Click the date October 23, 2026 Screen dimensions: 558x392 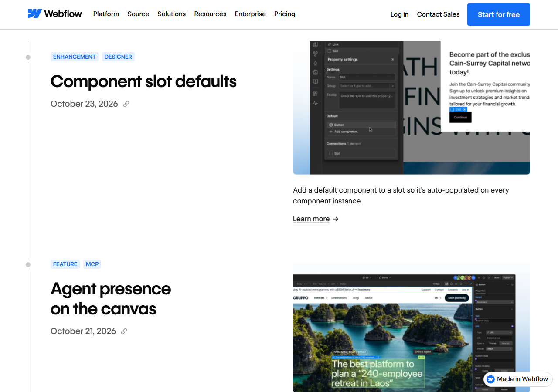(84, 104)
